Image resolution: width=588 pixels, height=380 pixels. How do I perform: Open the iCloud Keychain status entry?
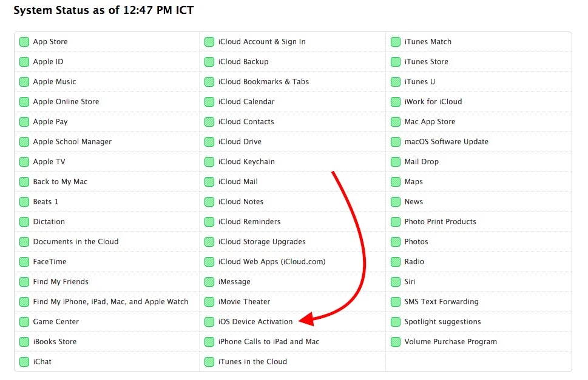pos(246,162)
